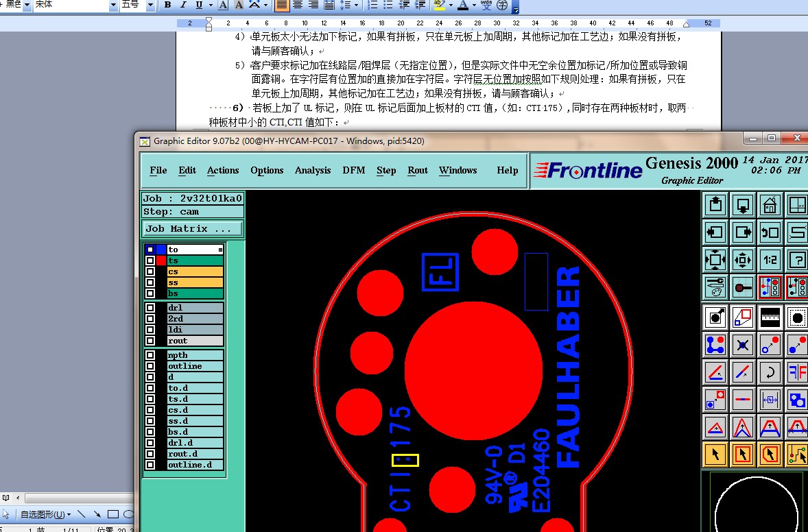This screenshot has width=808, height=532.
Task: Open the wrench and palette settings icon
Action: pyautogui.click(x=715, y=287)
